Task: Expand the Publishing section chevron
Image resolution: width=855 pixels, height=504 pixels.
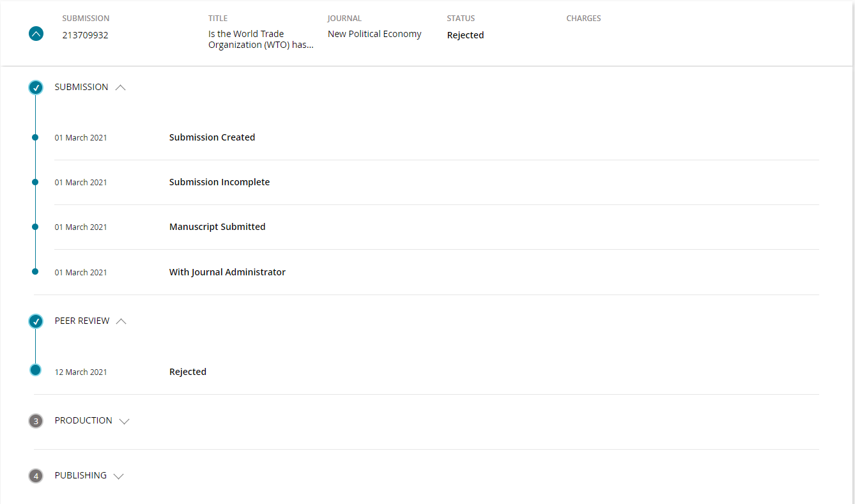Action: click(118, 476)
